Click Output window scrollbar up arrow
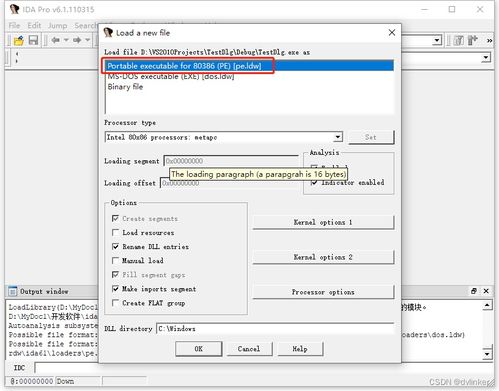The height and width of the screenshot is (391, 499). coord(487,305)
